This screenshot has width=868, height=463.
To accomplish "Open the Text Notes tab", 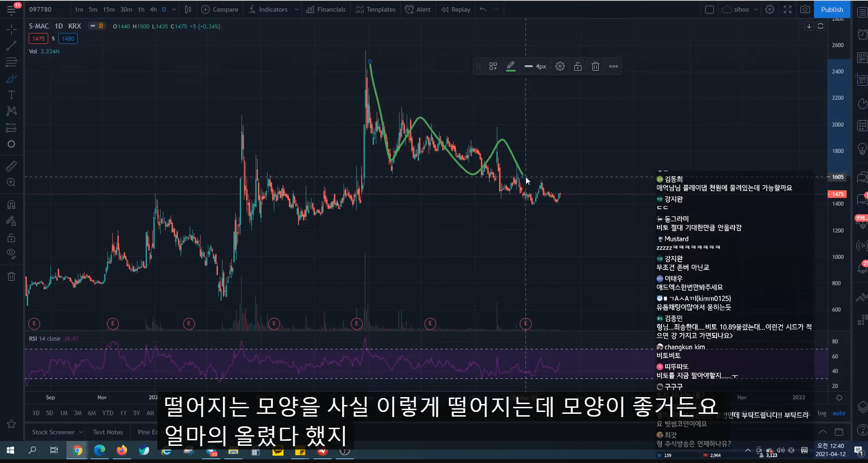I will pos(108,432).
